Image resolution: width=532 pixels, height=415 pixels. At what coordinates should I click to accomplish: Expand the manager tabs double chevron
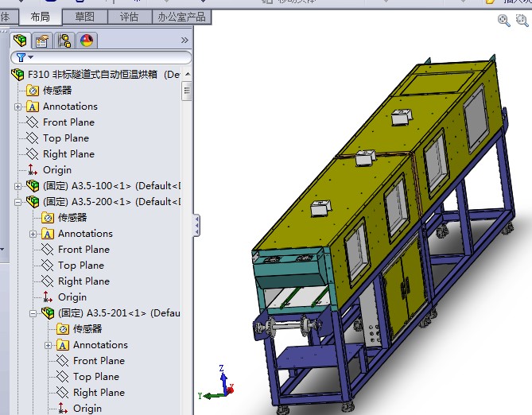click(184, 41)
